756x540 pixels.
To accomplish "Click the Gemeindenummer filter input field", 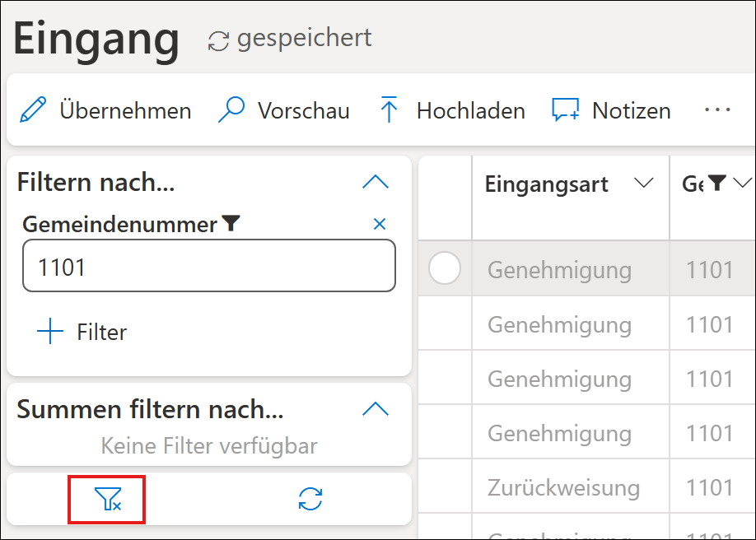I will click(x=209, y=268).
